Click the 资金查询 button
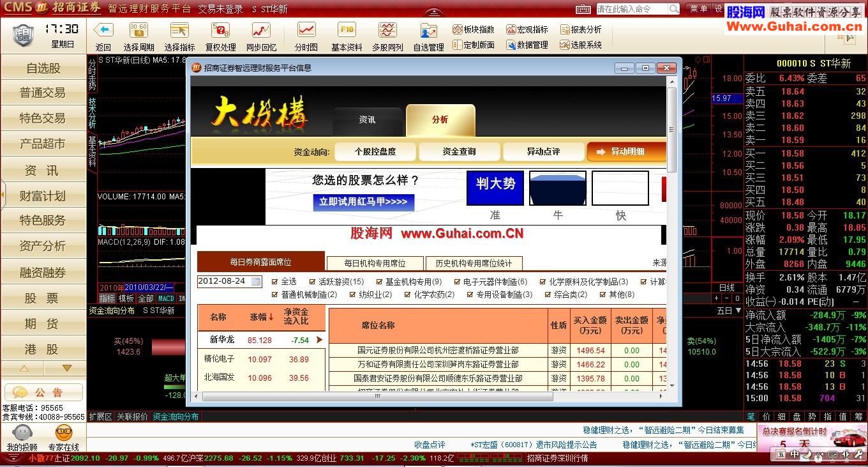The image size is (868, 467). [460, 151]
